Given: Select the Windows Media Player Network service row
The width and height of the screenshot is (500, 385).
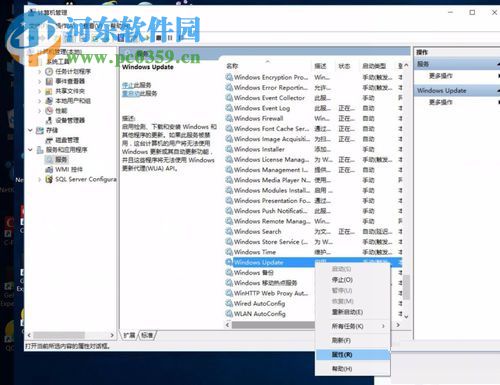Looking at the screenshot, I should (313, 180).
